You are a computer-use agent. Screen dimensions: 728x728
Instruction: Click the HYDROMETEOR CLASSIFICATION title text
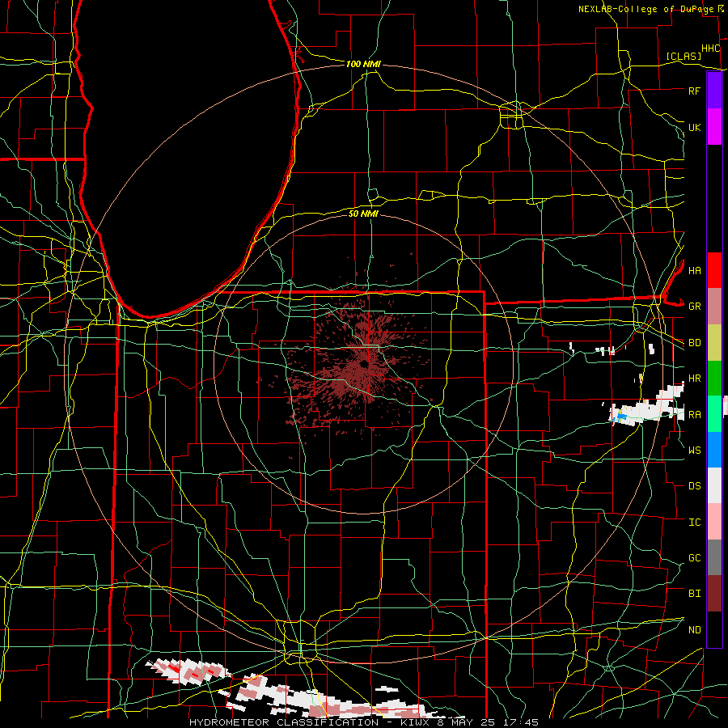pyautogui.click(x=284, y=722)
